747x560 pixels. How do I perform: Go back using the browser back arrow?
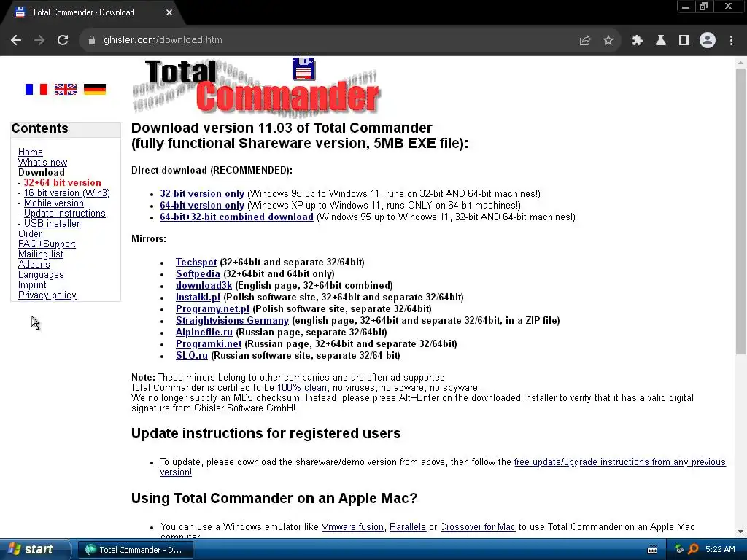16,40
